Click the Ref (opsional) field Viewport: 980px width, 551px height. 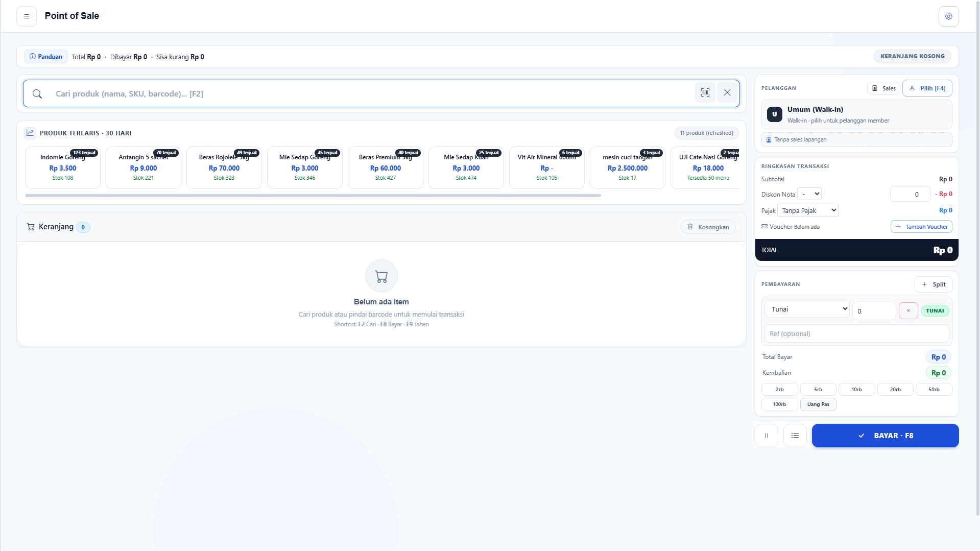[x=856, y=333]
